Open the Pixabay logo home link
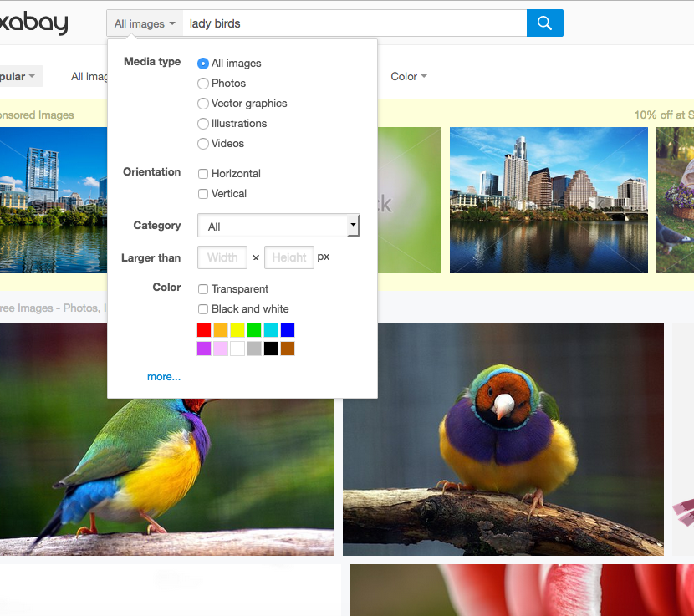Viewport: 694px width, 616px height. point(33,23)
